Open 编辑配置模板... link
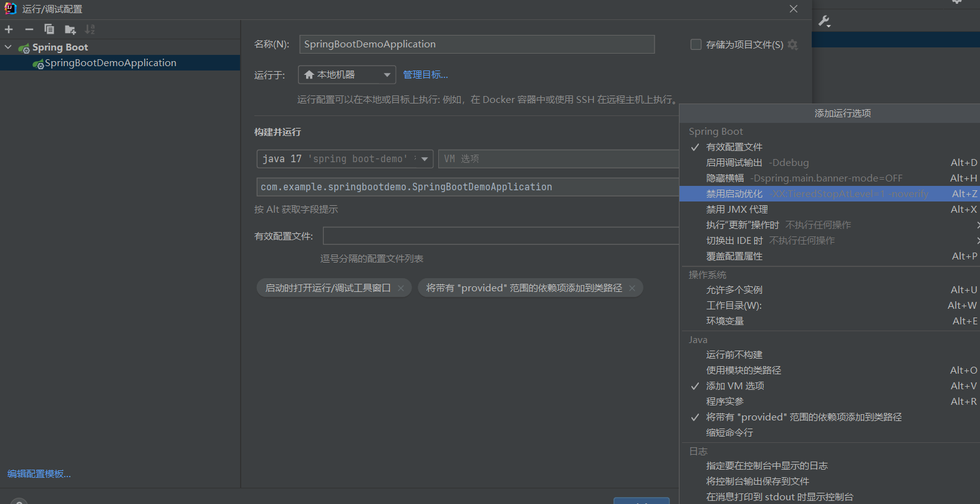The width and height of the screenshot is (980, 504). (x=39, y=474)
